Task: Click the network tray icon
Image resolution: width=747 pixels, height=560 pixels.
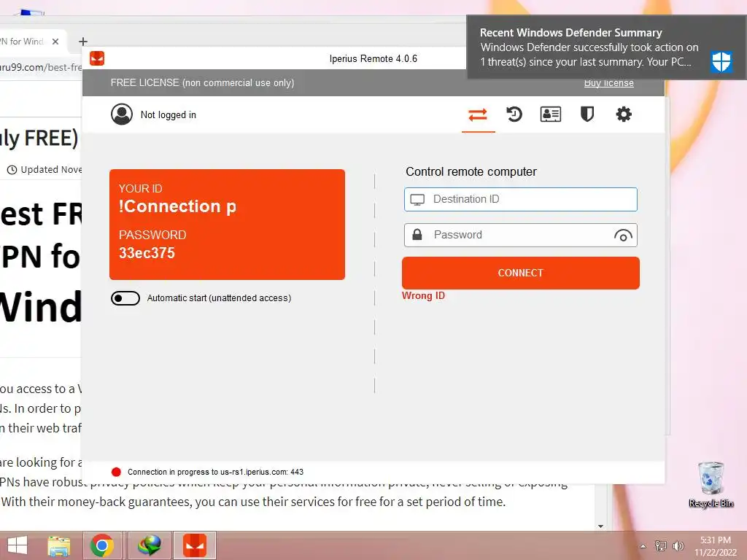Action: pos(661,545)
